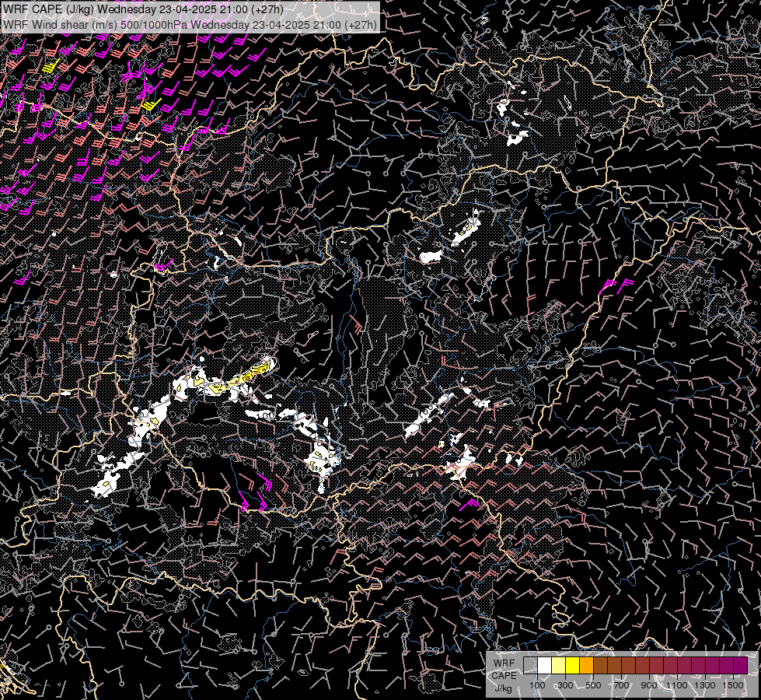Click the legend value 300
The width and height of the screenshot is (761, 700).
tap(565, 685)
